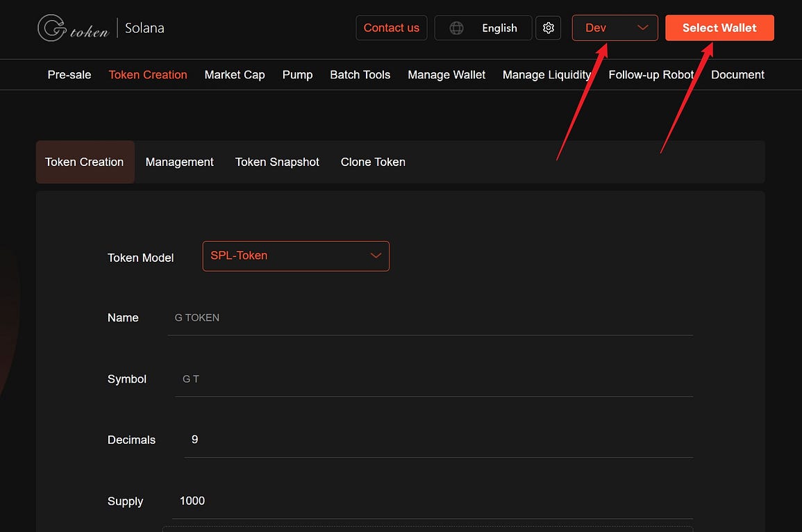Image resolution: width=802 pixels, height=532 pixels.
Task: Click the G token logo
Action: 73,28
